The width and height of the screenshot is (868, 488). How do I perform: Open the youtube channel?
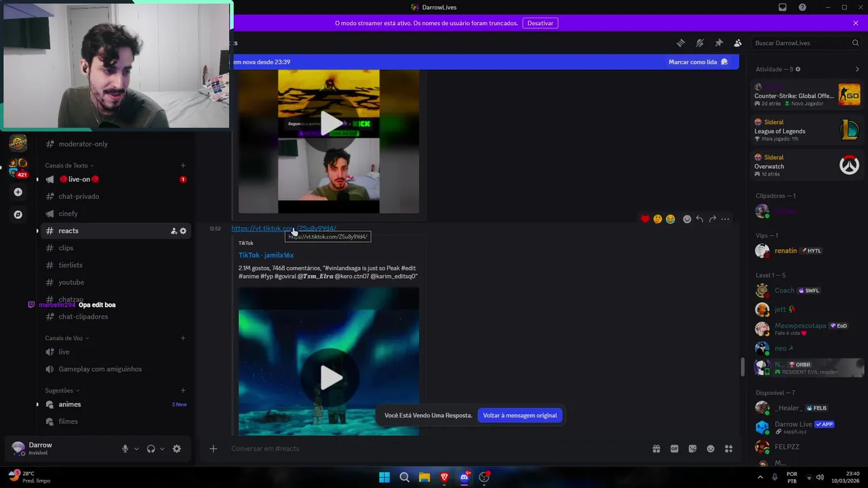click(115, 283)
